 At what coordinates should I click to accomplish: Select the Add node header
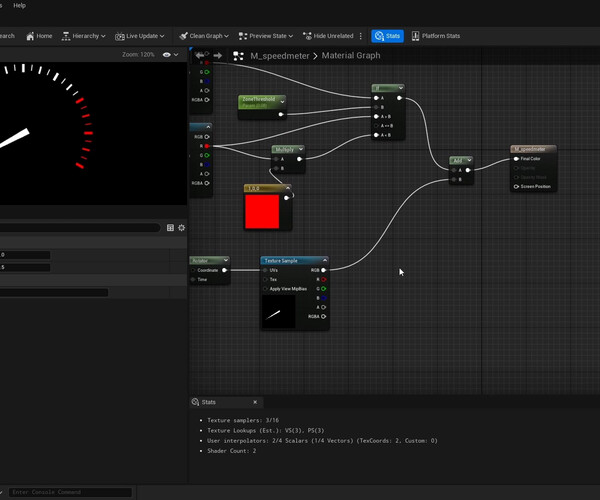point(458,160)
